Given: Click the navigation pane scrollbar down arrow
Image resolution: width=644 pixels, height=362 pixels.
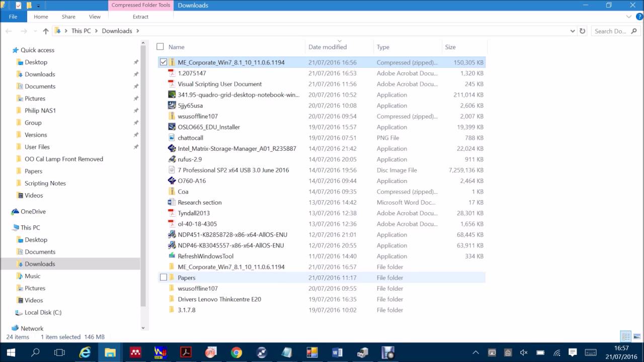Looking at the screenshot, I should coord(143,328).
